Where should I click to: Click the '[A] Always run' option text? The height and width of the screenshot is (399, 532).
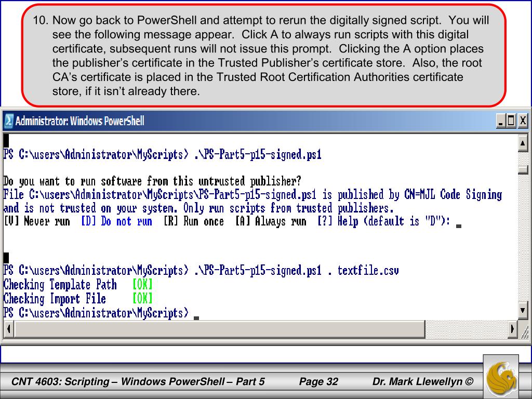tap(270, 221)
